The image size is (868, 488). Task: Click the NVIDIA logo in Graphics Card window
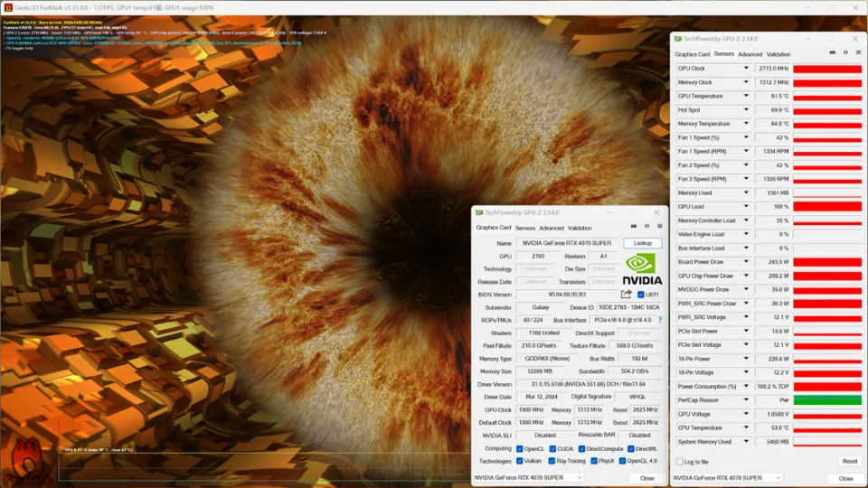tap(642, 268)
